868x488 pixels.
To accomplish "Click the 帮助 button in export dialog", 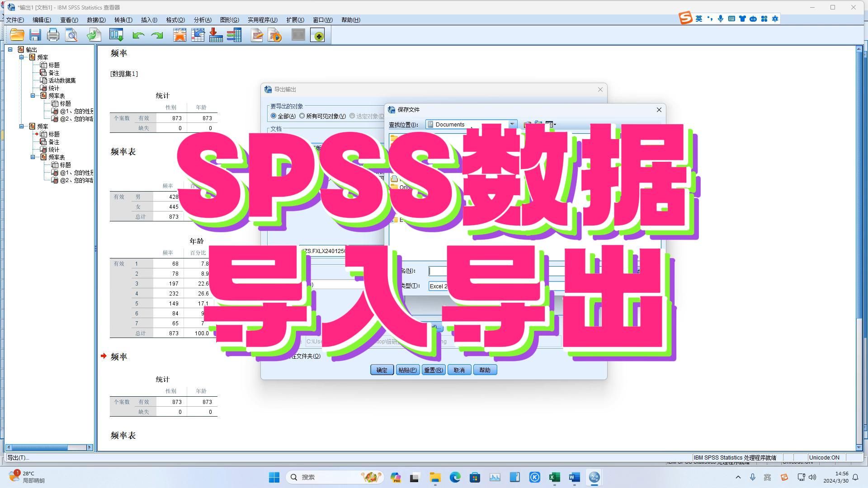I will [x=485, y=370].
